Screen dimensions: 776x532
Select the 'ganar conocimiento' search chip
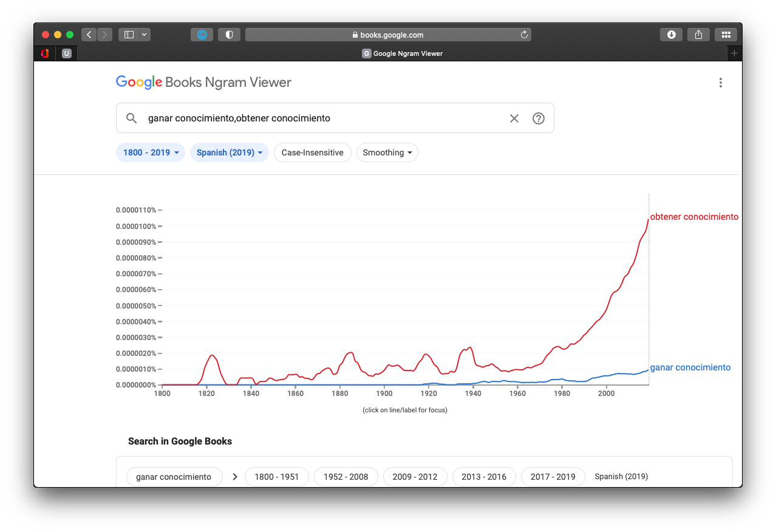point(174,477)
